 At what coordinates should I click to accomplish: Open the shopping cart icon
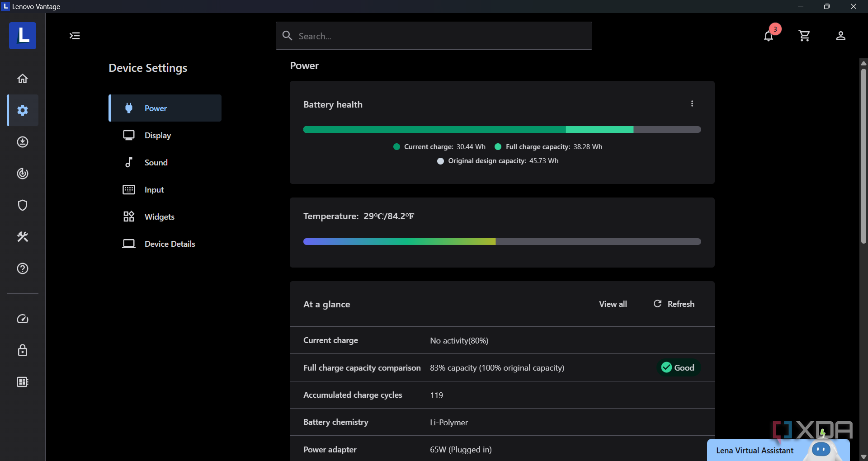tap(804, 36)
